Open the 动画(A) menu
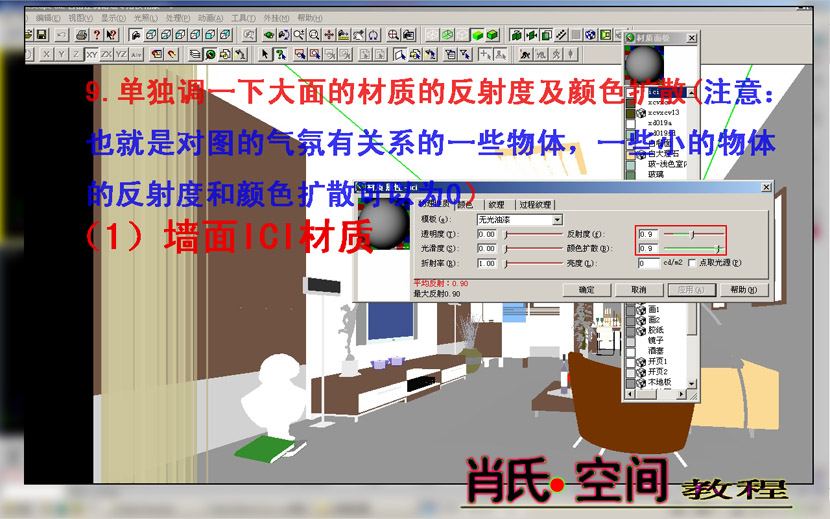Viewport: 830px width, 519px height. pos(211,18)
